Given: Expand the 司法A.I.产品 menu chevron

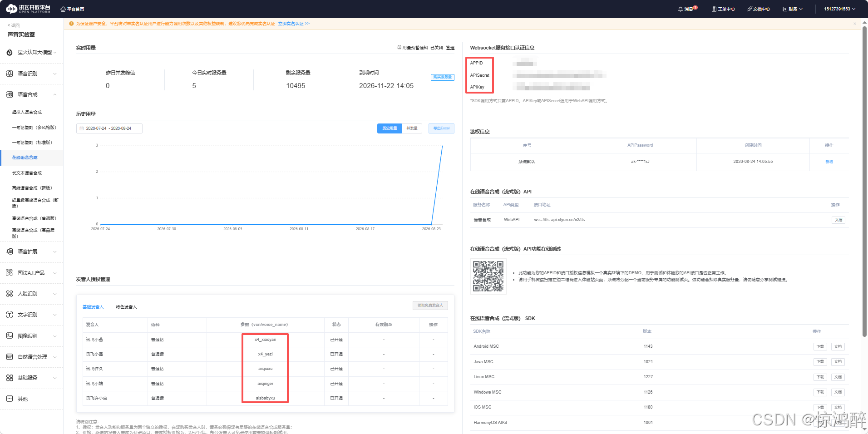Looking at the screenshot, I should 55,273.
